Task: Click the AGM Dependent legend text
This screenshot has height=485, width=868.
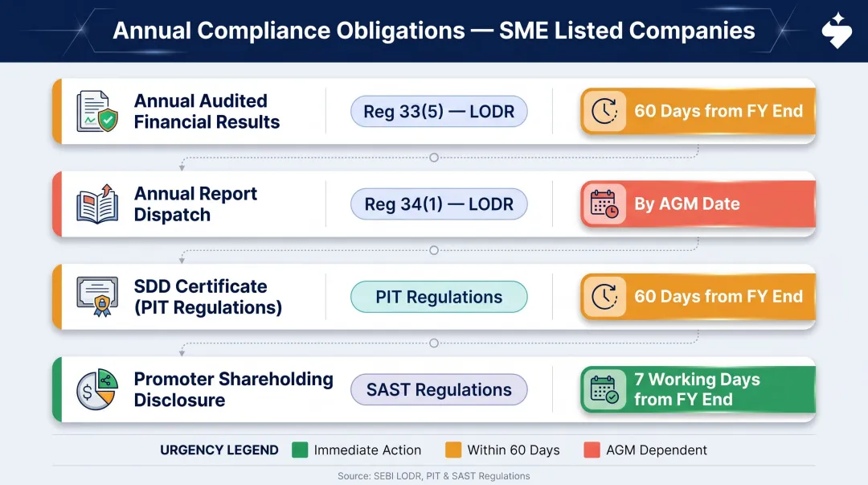Action: tap(657, 450)
